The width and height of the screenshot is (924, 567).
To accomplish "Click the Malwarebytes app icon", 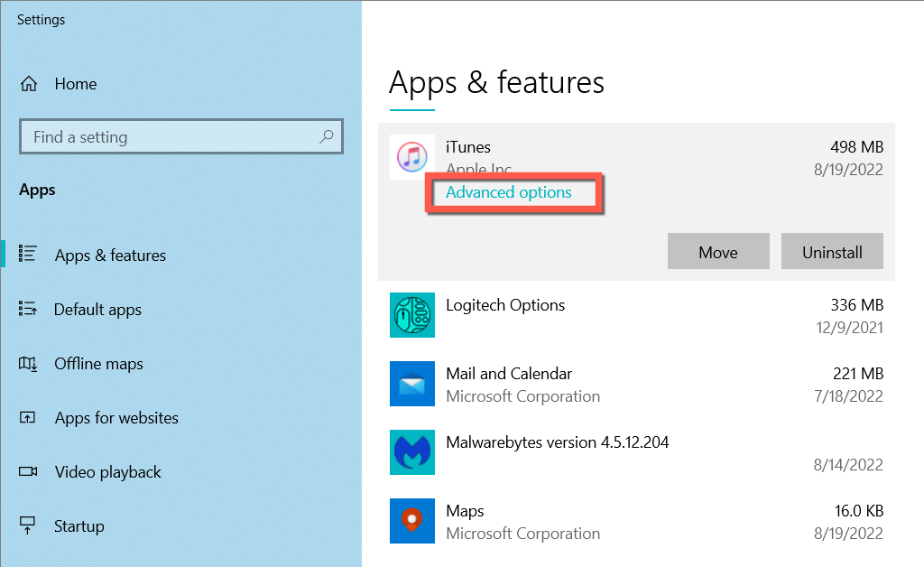I will [411, 452].
